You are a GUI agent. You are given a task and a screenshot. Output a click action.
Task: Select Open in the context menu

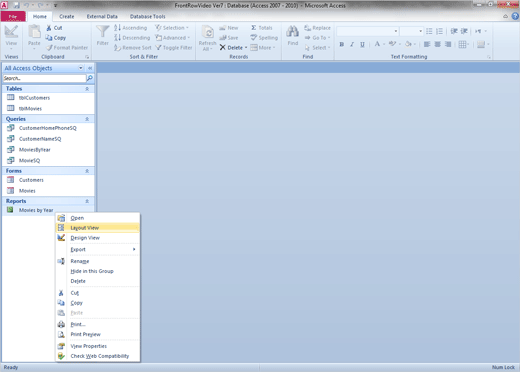[97, 218]
